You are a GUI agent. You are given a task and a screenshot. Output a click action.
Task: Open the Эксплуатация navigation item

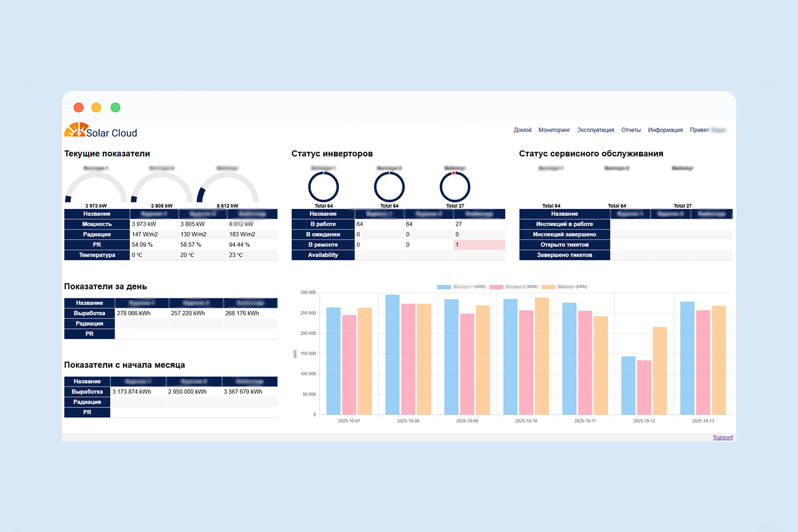595,130
